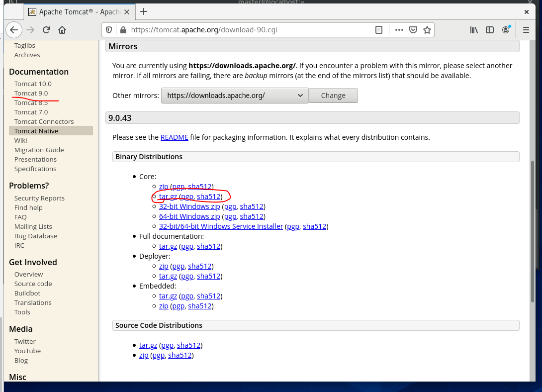The image size is (542, 392).
Task: Open Bug Database link
Action: [x=36, y=236]
